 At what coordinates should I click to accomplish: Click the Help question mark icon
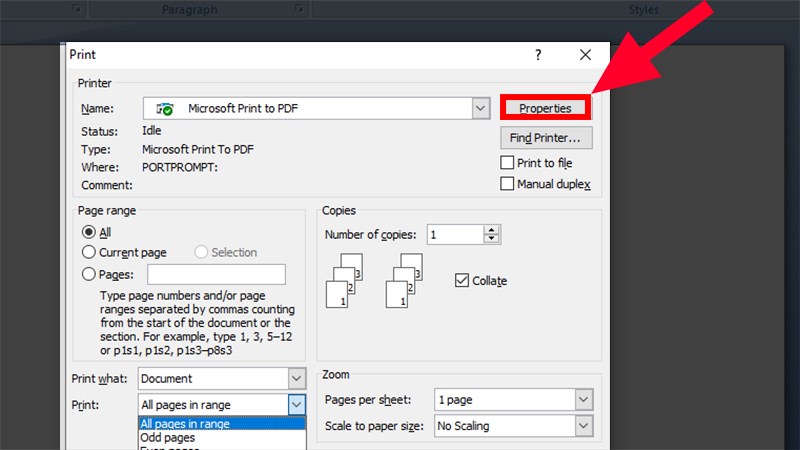point(538,56)
